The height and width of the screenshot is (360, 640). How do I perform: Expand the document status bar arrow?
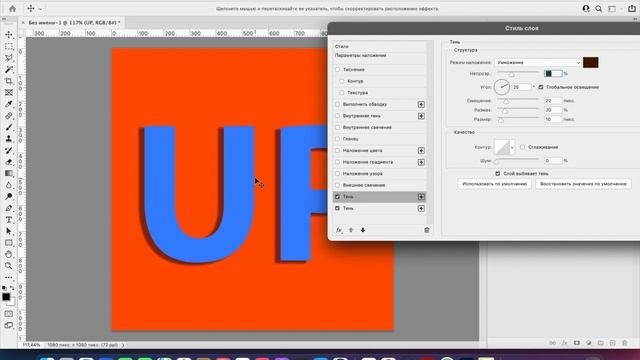tap(123, 345)
